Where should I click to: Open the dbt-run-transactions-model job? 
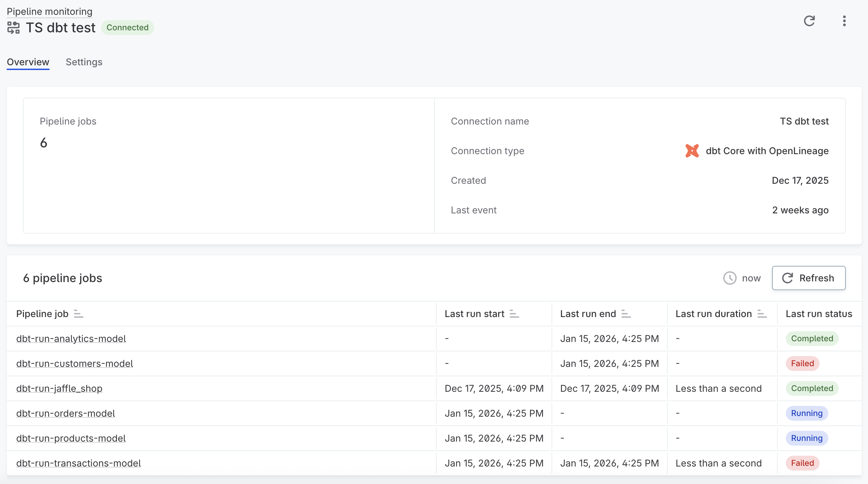[x=78, y=463]
